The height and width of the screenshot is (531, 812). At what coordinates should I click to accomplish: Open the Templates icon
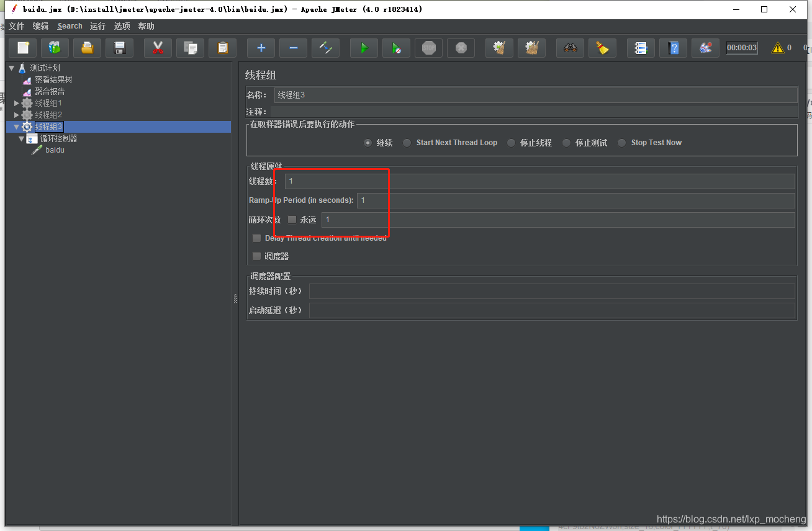pyautogui.click(x=55, y=48)
